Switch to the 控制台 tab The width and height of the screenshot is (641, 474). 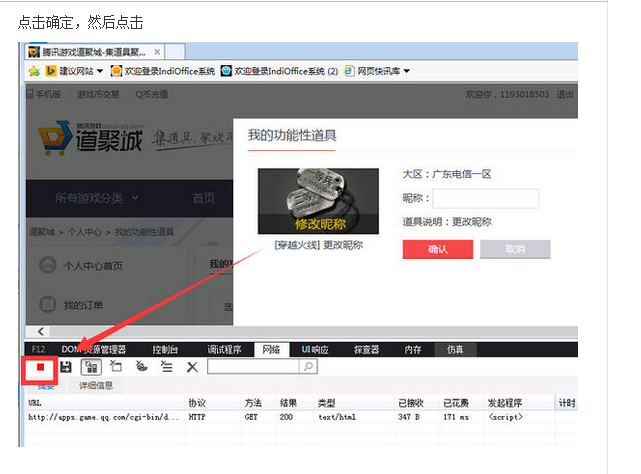pyautogui.click(x=165, y=350)
